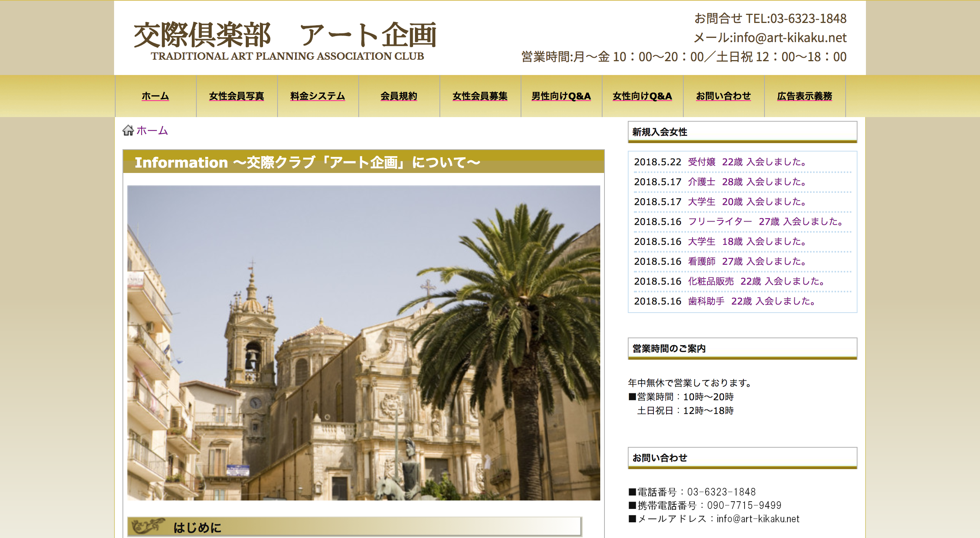The image size is (980, 538).
Task: Click the home icon in breadcrumb
Action: click(128, 130)
